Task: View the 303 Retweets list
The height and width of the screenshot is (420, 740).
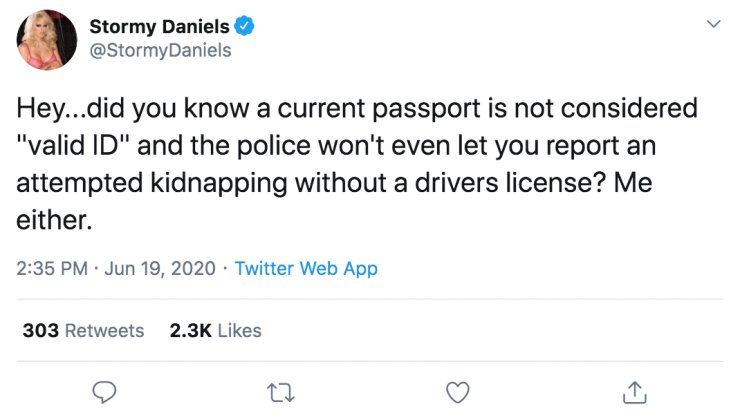Action: coord(83,330)
